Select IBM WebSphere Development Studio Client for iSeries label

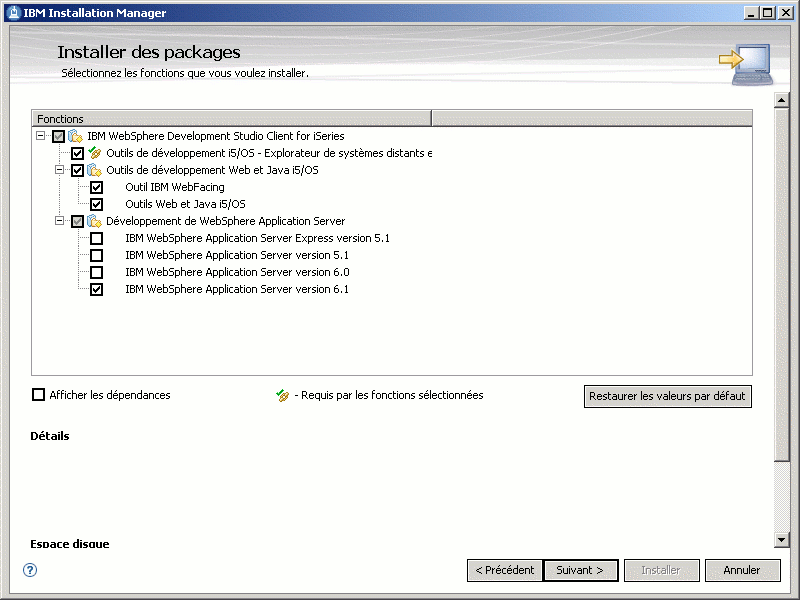[216, 136]
